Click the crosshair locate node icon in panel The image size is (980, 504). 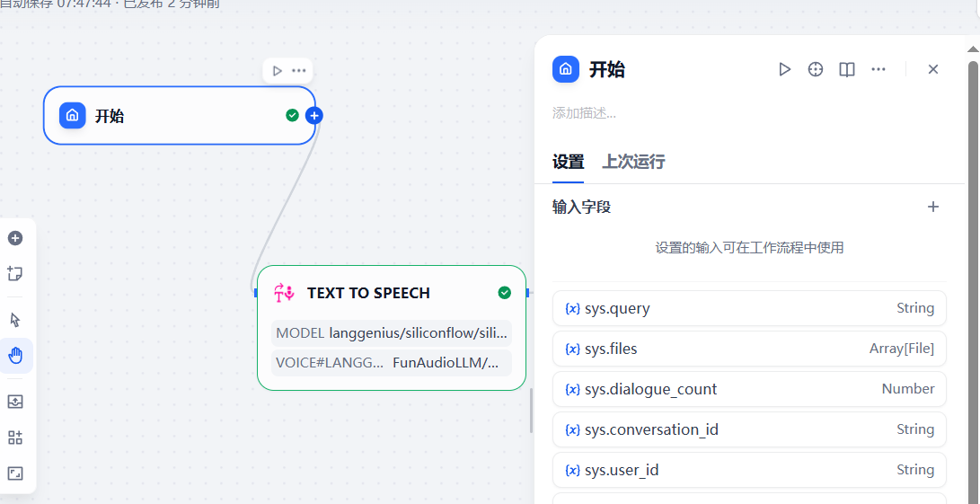click(x=816, y=69)
